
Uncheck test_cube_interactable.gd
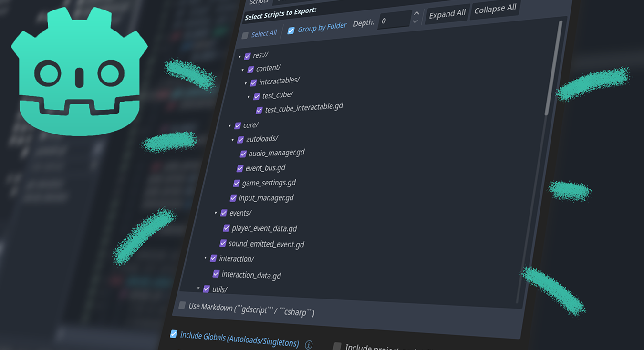259,110
